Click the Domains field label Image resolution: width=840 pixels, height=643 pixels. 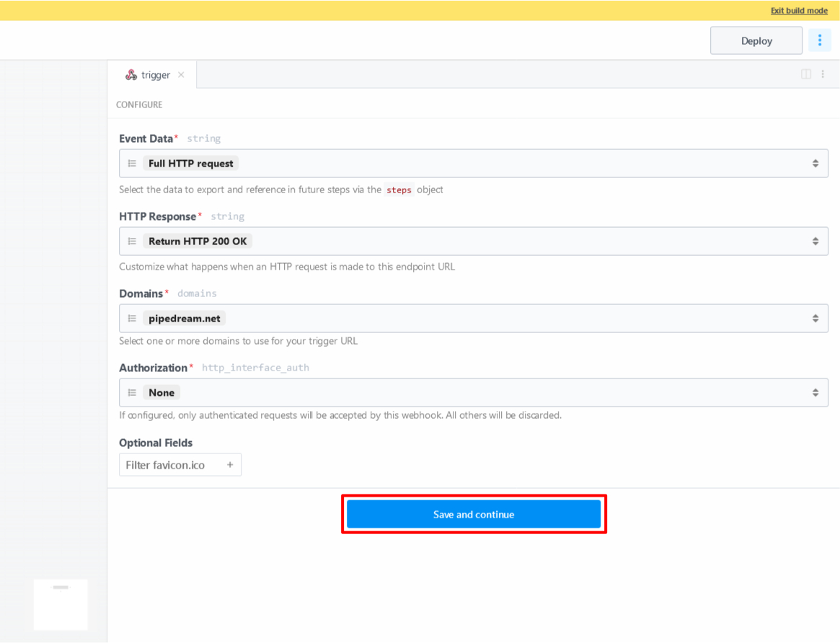141,293
